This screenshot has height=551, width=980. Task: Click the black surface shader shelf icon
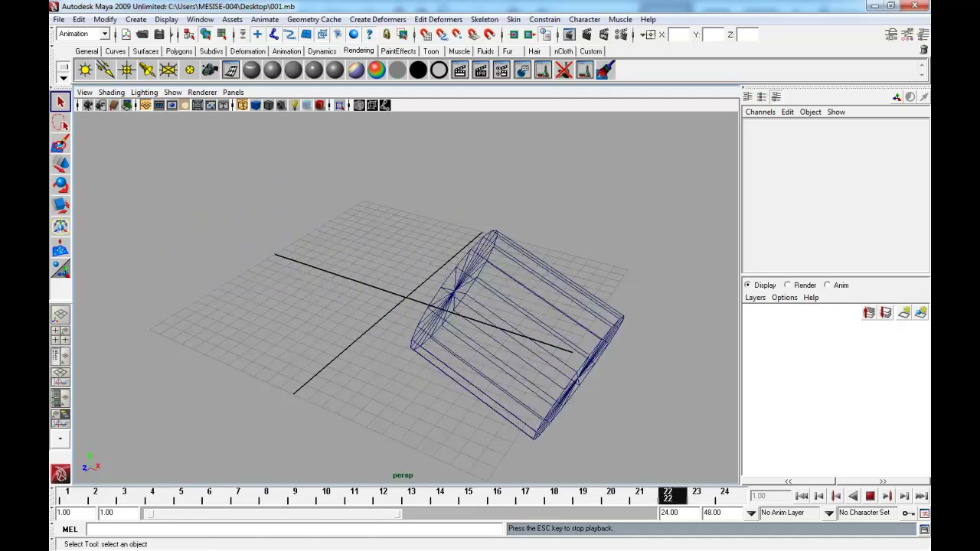click(x=418, y=70)
